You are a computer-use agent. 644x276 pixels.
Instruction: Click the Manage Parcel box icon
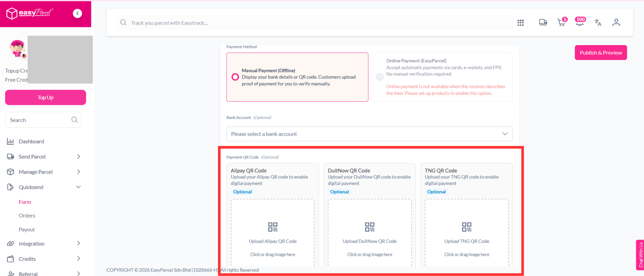click(x=10, y=172)
